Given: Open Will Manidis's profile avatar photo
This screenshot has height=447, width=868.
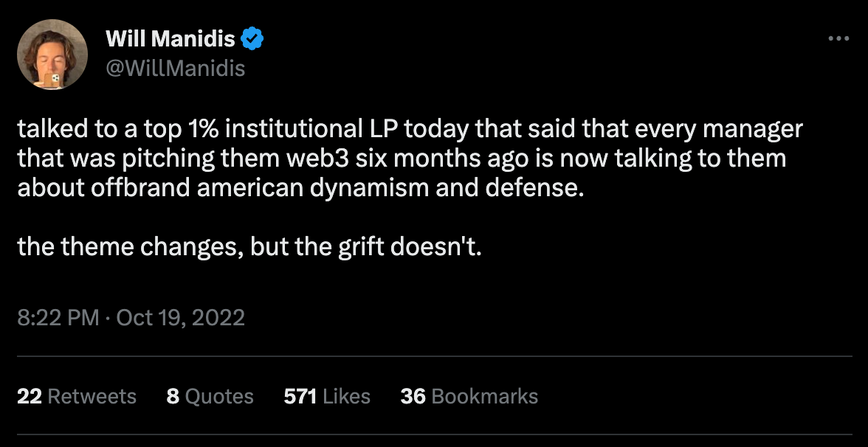Looking at the screenshot, I should point(52,54).
